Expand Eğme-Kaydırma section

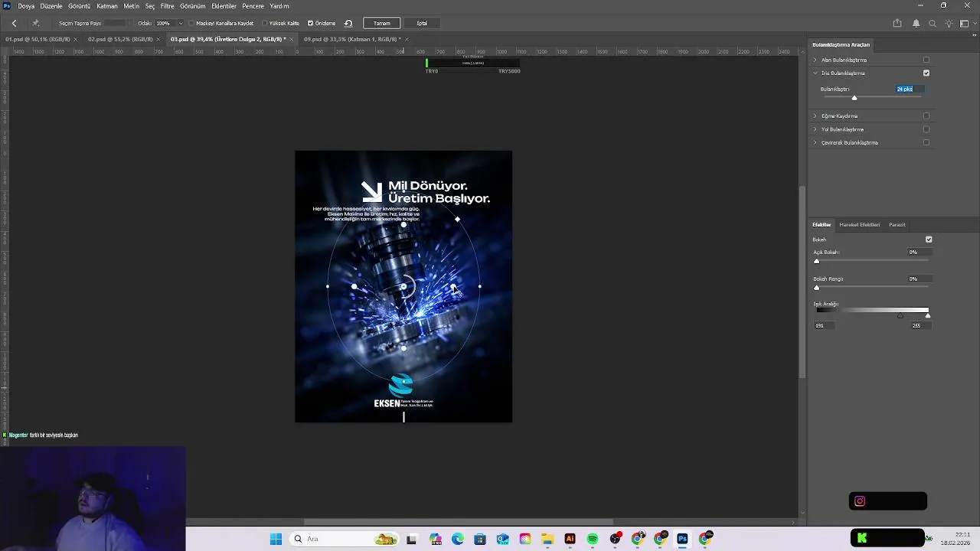click(x=815, y=116)
